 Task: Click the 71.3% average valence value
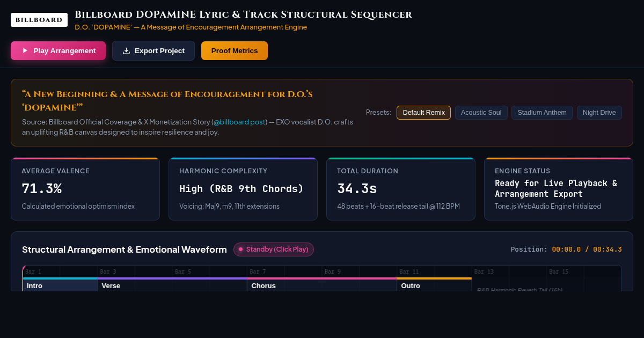pyautogui.click(x=42, y=188)
